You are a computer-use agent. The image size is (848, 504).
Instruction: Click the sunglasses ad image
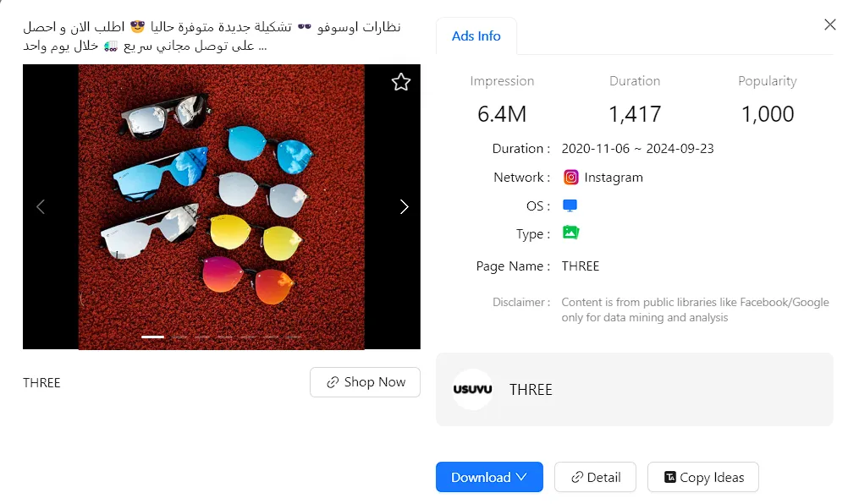point(221,207)
